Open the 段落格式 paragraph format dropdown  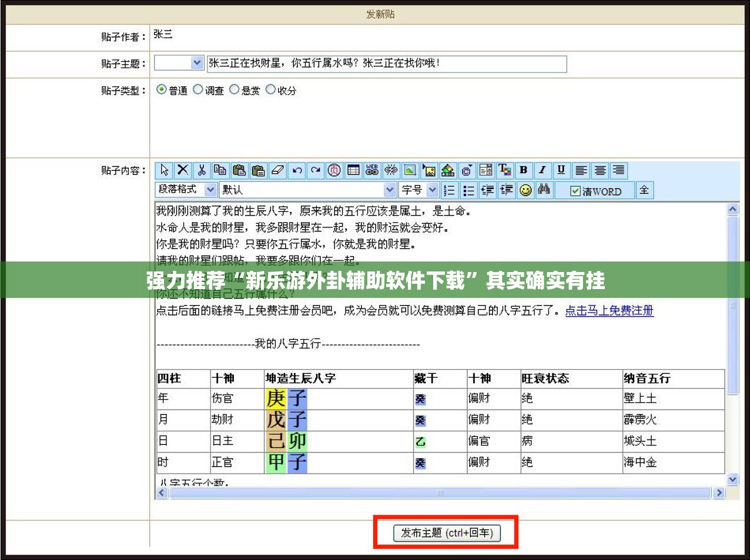coord(186,190)
